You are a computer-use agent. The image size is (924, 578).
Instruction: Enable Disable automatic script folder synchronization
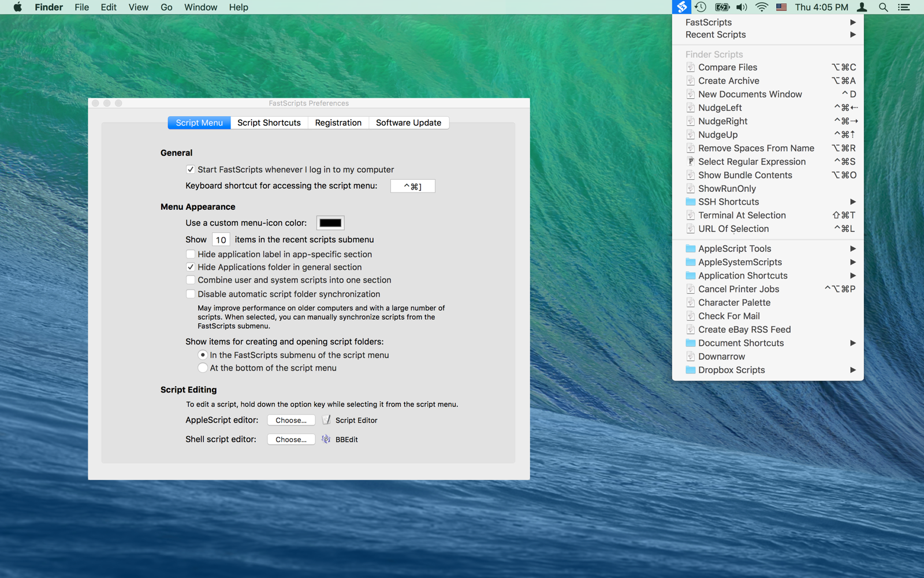pyautogui.click(x=191, y=294)
